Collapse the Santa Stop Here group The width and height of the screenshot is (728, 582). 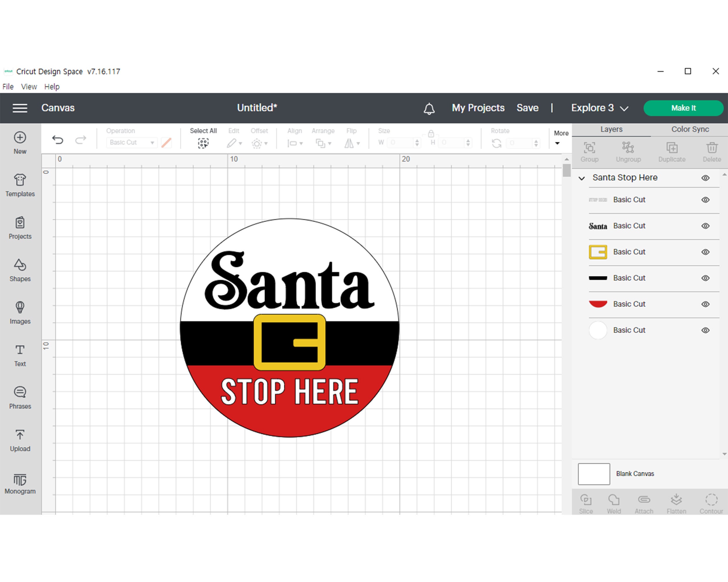coord(582,178)
